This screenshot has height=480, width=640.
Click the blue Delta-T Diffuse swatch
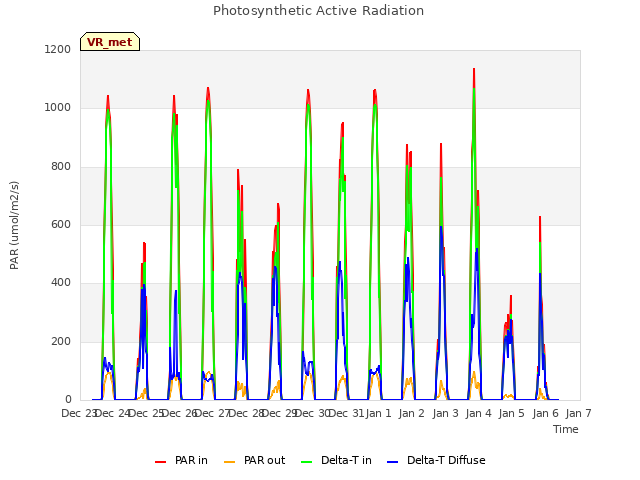tap(392, 462)
